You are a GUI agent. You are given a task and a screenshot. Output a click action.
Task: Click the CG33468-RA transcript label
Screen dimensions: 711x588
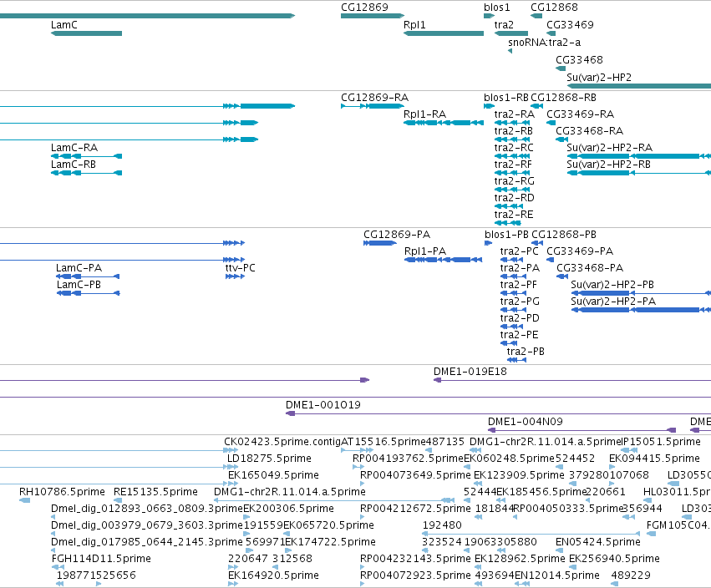pyautogui.click(x=590, y=131)
